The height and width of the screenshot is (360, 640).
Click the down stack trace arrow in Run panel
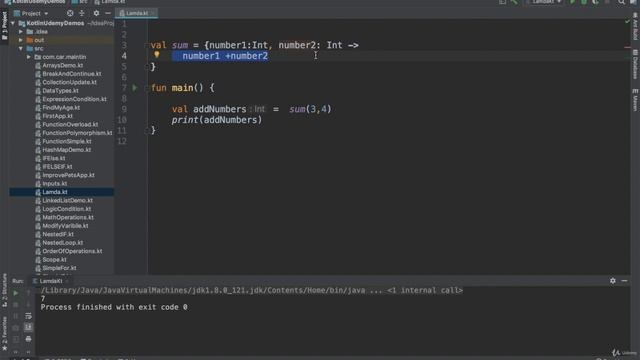click(28, 304)
